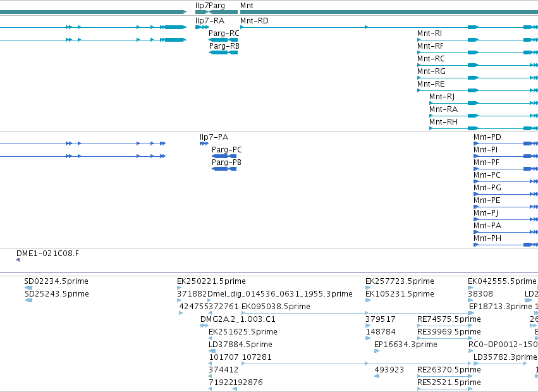
Task: Open the 379517 feature label
Action: pyautogui.click(x=380, y=319)
